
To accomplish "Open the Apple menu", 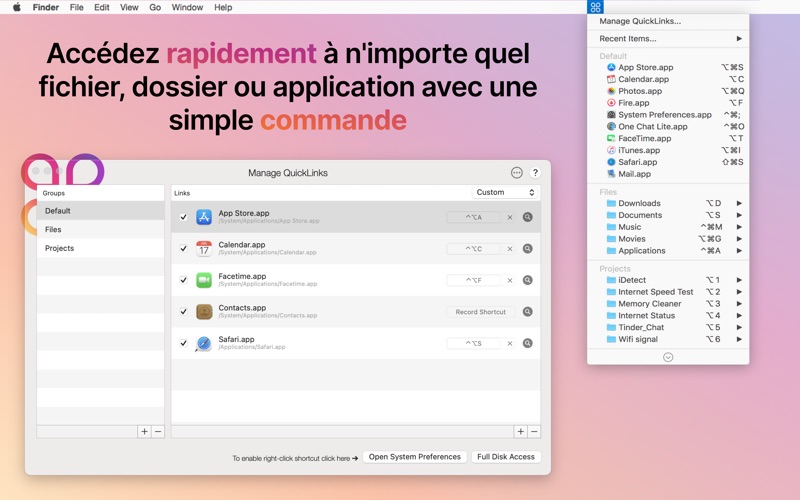I will [x=16, y=7].
